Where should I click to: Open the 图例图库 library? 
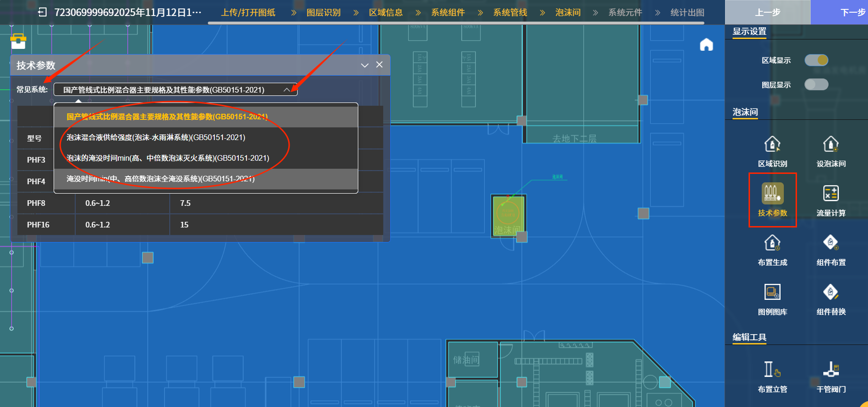click(772, 292)
